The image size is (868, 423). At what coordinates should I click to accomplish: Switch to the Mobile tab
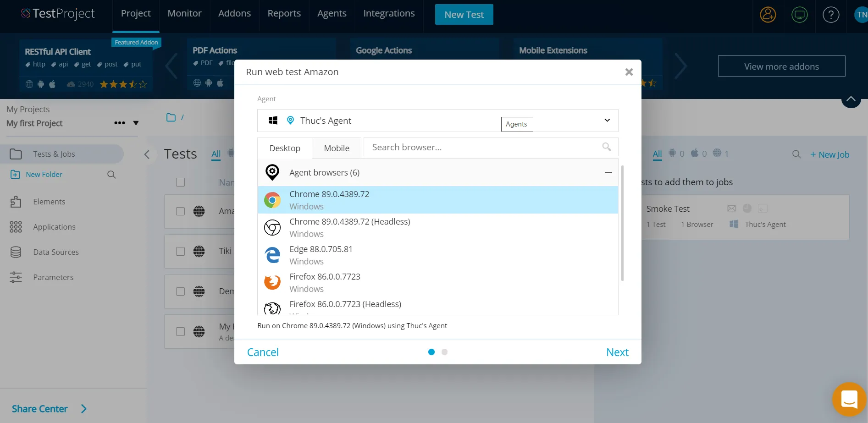point(336,148)
